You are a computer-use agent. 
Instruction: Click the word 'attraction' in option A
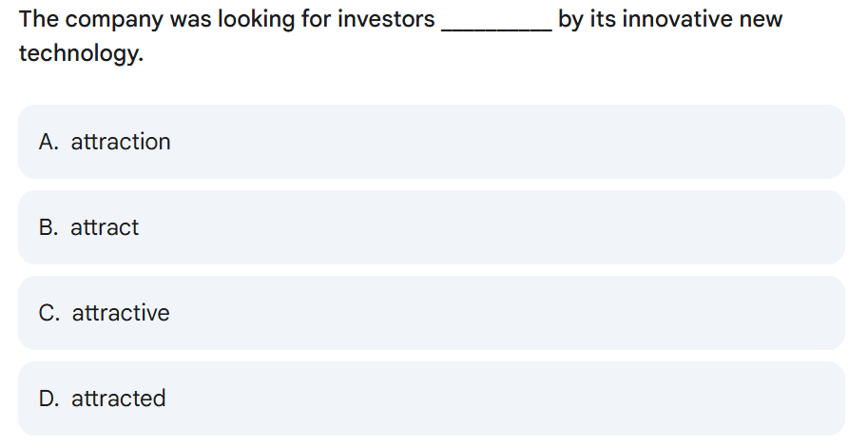121,143
